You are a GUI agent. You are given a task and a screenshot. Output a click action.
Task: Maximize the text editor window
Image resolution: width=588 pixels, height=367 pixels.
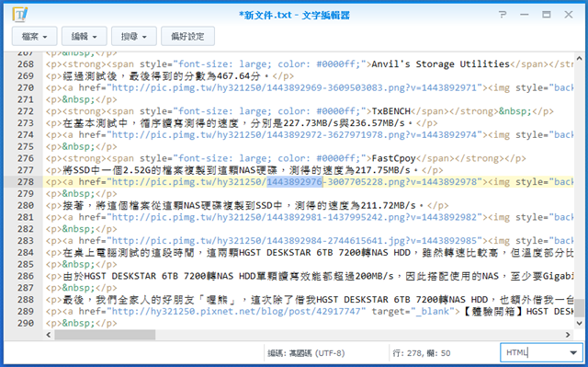coord(547,15)
